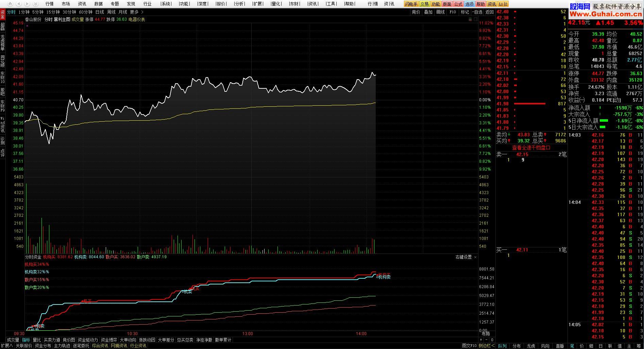This screenshot has height=349, width=644.
Task: Open the 市场 menu
Action: point(66,4)
